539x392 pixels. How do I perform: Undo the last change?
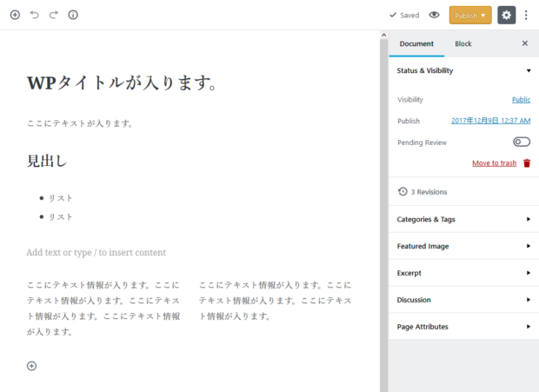point(35,15)
